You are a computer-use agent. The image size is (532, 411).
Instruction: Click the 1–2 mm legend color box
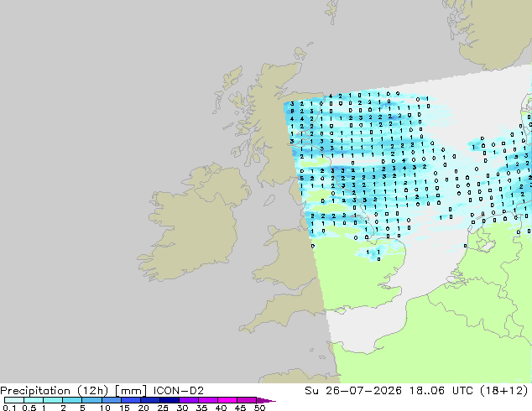(x=53, y=400)
